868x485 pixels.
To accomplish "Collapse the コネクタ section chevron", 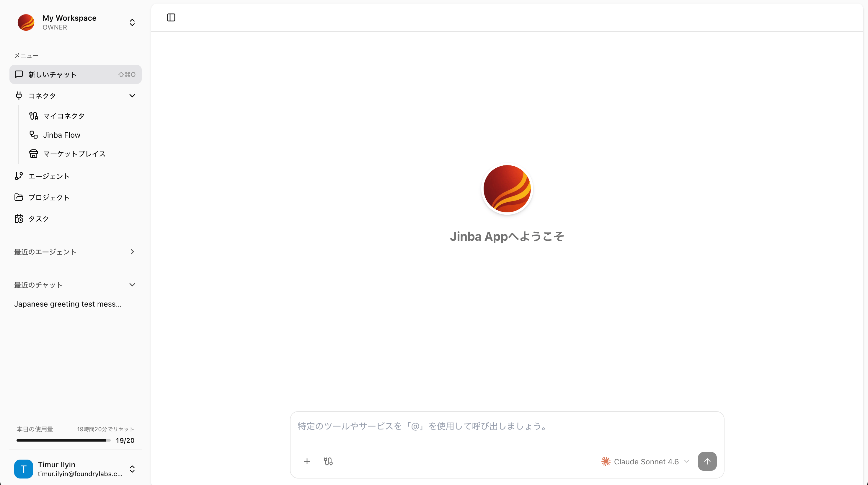I will 132,96.
